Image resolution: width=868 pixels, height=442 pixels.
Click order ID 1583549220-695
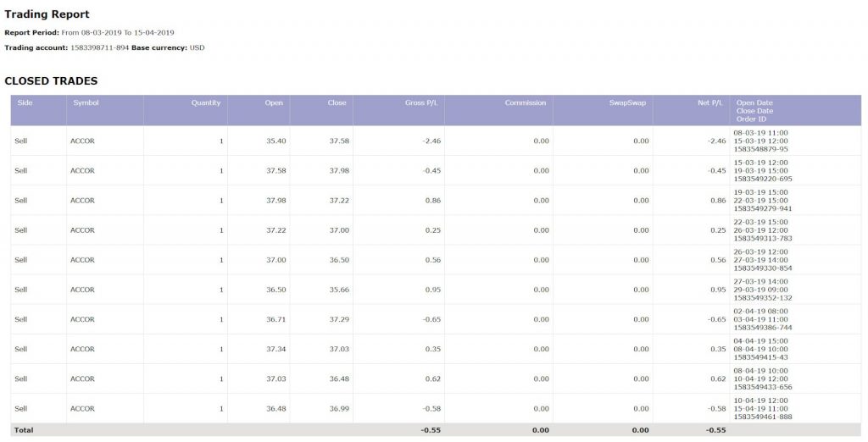point(763,180)
